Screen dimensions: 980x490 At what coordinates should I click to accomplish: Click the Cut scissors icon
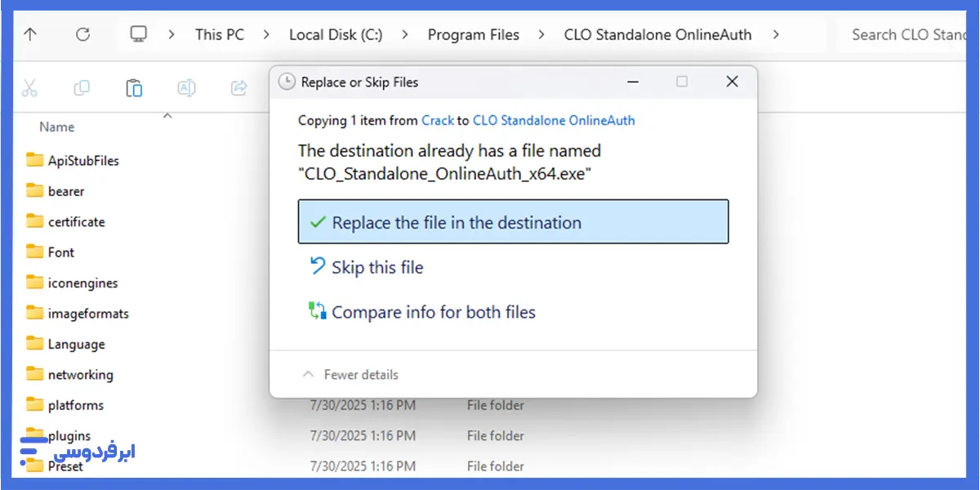pos(30,87)
